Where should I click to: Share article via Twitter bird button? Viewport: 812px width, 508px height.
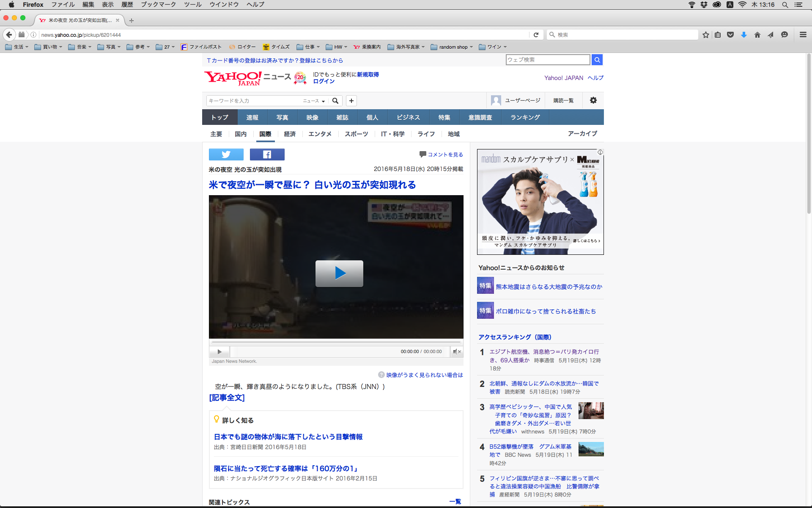[x=226, y=155]
